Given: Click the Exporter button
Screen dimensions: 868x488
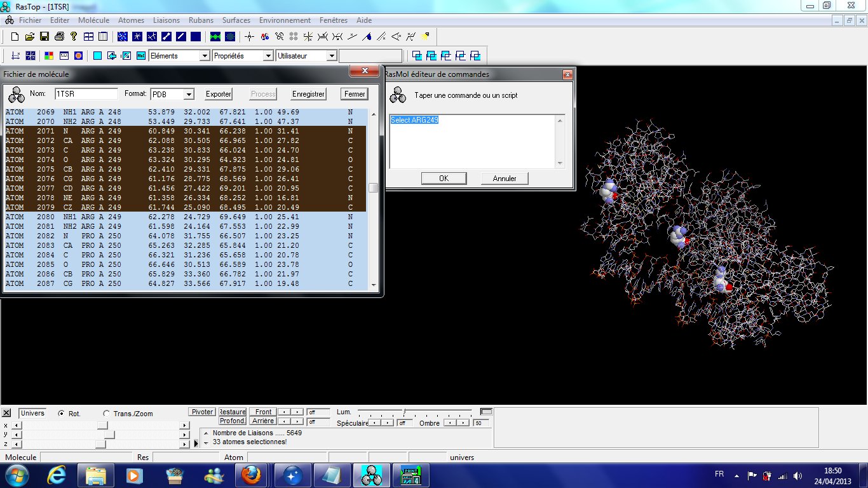Looking at the screenshot, I should (x=218, y=94).
